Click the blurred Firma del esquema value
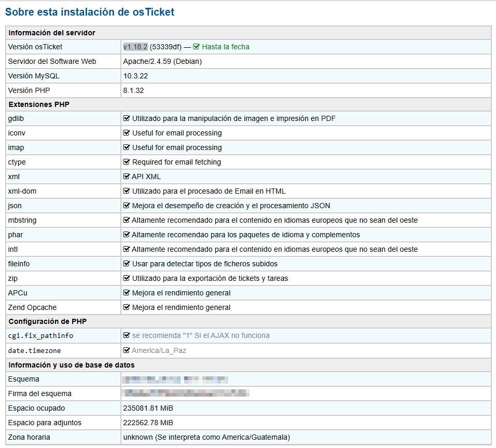The width and height of the screenshot is (496, 448). pos(186,393)
